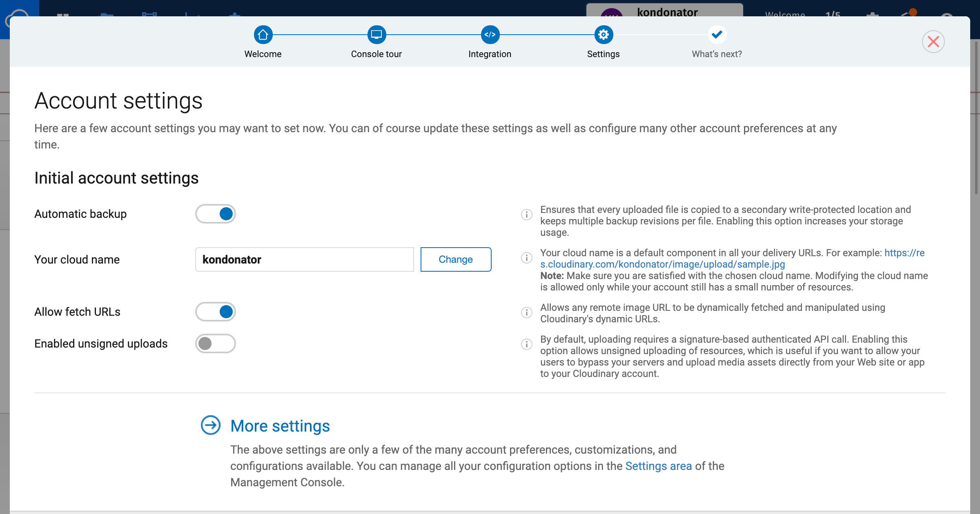The width and height of the screenshot is (980, 514).
Task: Disable the Automatic backup toggle
Action: coord(216,214)
